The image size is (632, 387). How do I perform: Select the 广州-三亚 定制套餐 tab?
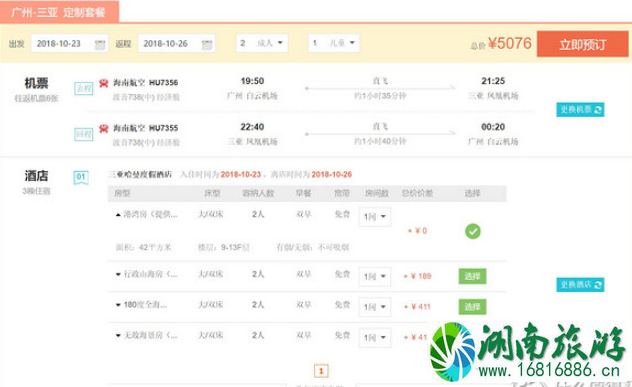(59, 12)
